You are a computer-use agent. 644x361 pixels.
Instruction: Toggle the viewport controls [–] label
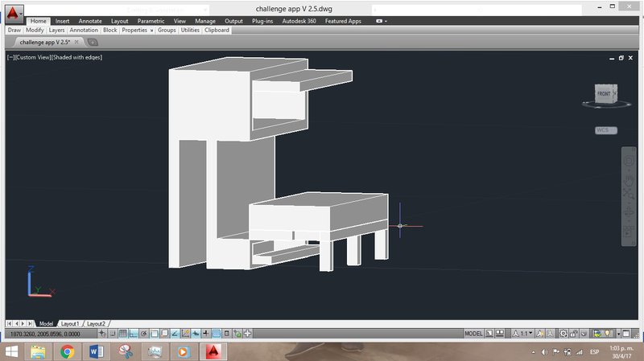click(10, 57)
